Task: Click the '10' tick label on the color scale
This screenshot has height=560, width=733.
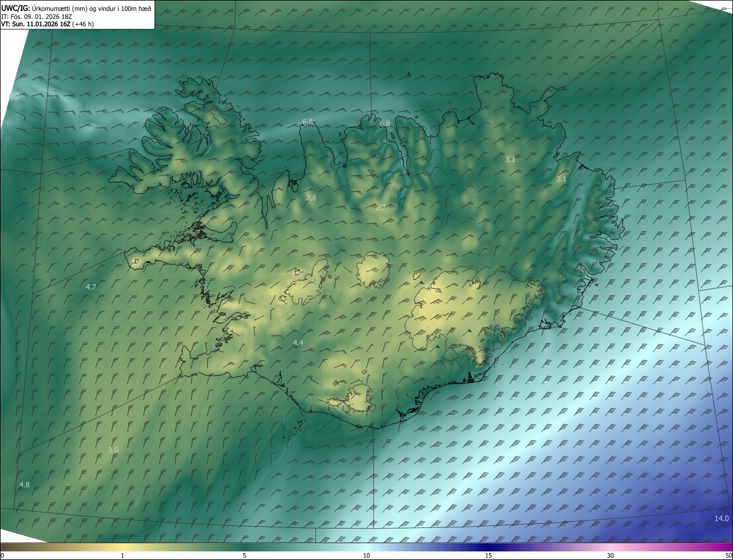Action: (366, 556)
